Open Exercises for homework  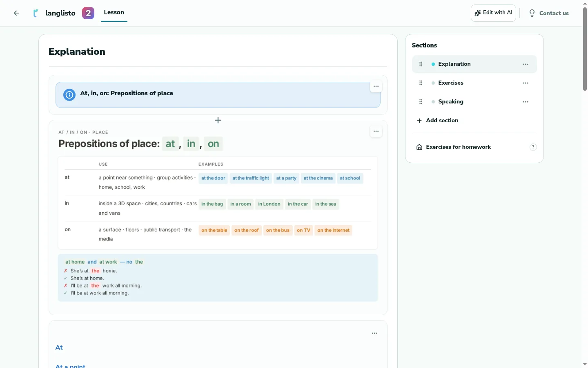(454, 147)
